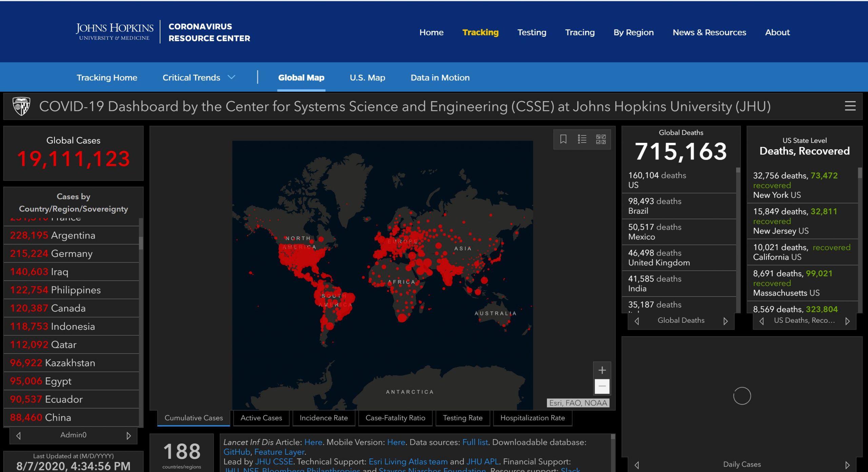Open the U.S. Map page
Image resolution: width=868 pixels, height=472 pixels.
tap(367, 78)
